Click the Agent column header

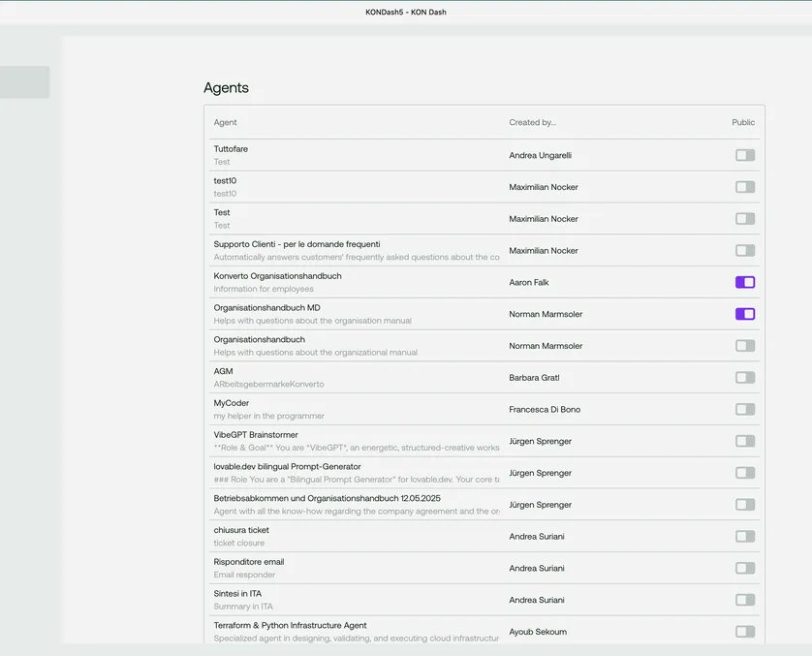click(226, 123)
